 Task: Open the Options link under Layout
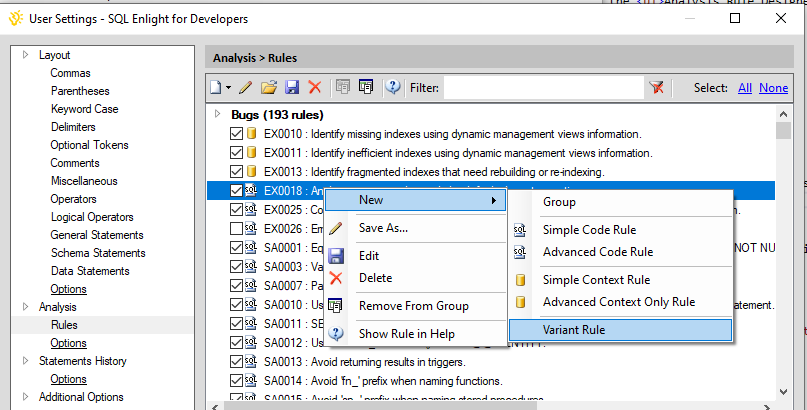(x=68, y=289)
